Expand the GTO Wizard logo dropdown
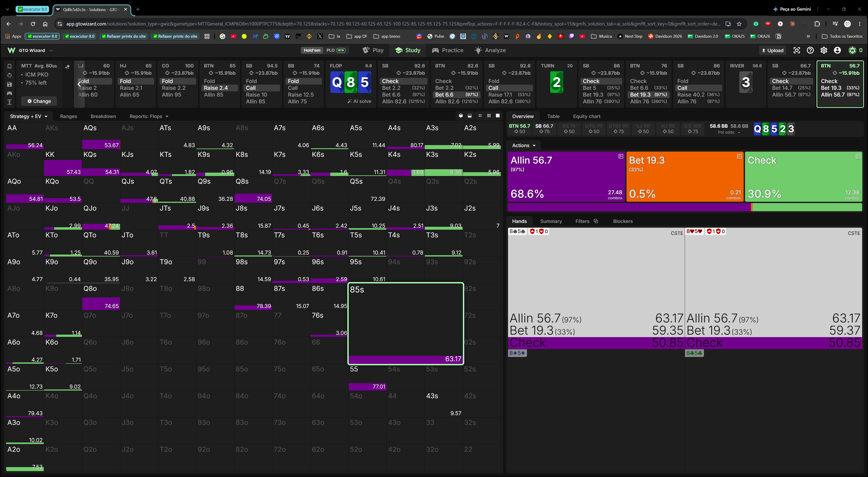Screen dimensions: 868x477 tap(51, 50)
